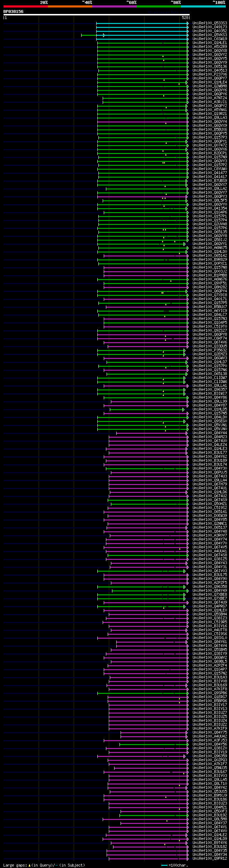Image resolution: width=229 pixels, height=868 pixels.
Task: Select the UniRef100_A7NT24 label
Action: 210,98
